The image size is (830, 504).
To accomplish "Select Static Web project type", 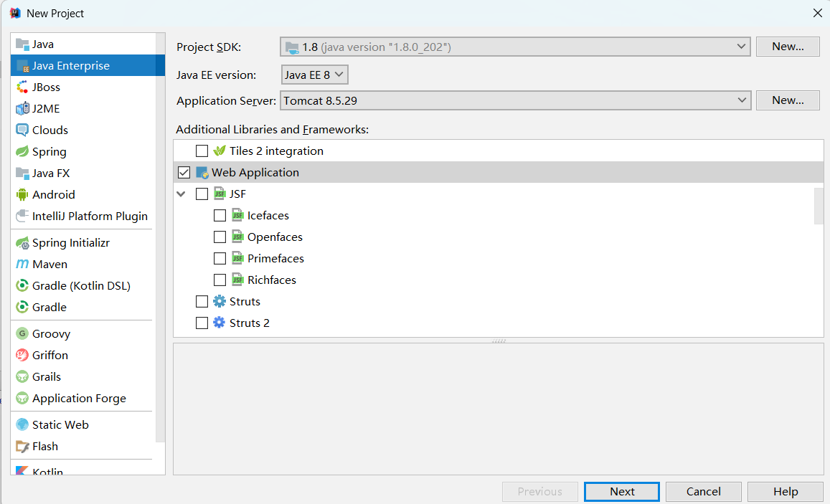I will coord(84,424).
